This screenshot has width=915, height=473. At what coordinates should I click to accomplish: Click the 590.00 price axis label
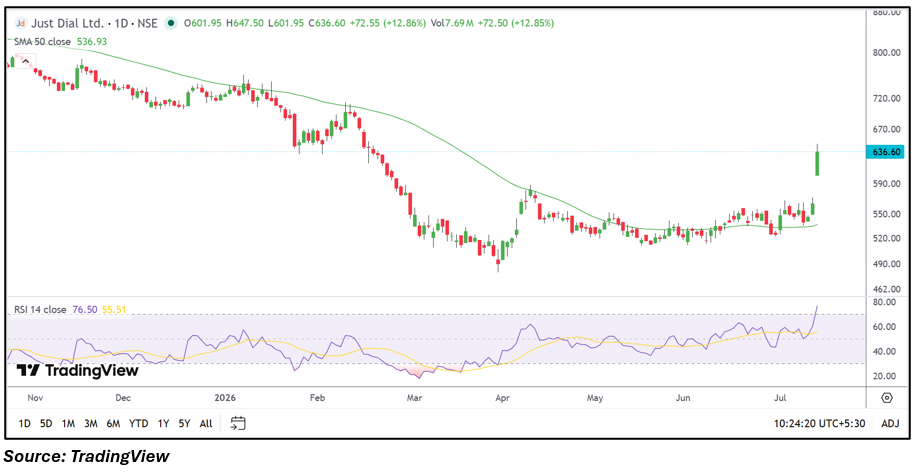(886, 184)
